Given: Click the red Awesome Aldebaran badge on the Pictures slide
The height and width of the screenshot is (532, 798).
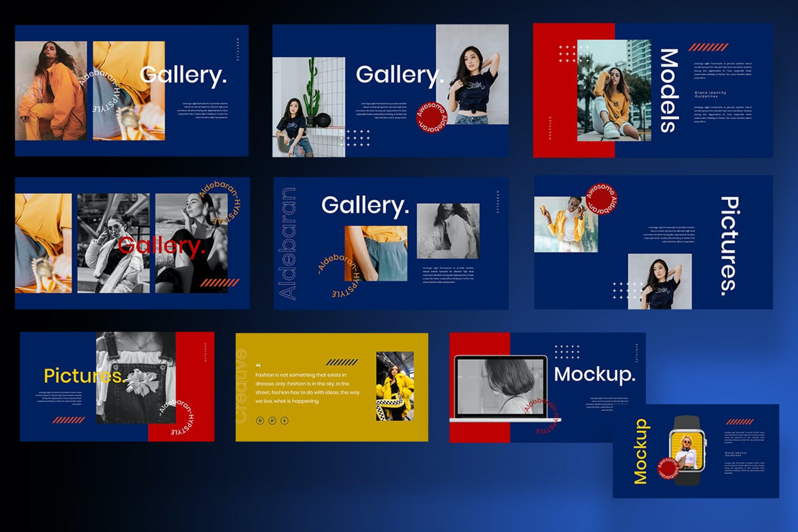Looking at the screenshot, I should click(x=602, y=198).
